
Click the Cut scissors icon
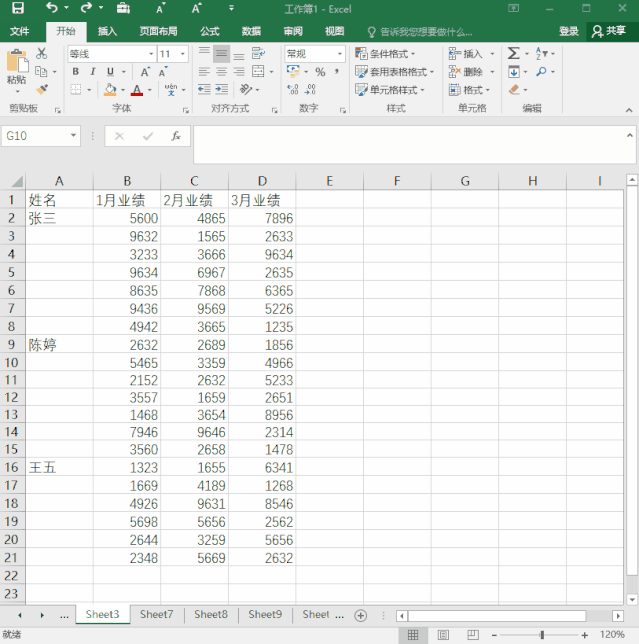41,53
